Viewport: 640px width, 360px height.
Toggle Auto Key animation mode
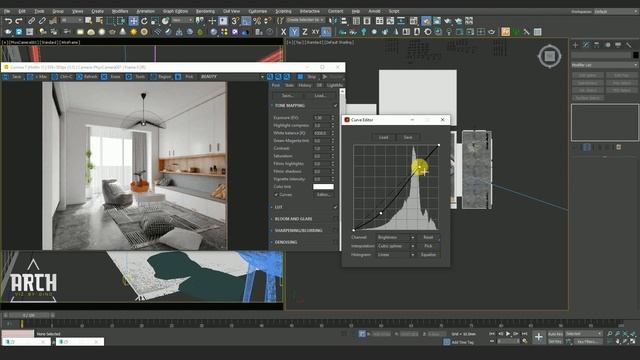(555, 334)
